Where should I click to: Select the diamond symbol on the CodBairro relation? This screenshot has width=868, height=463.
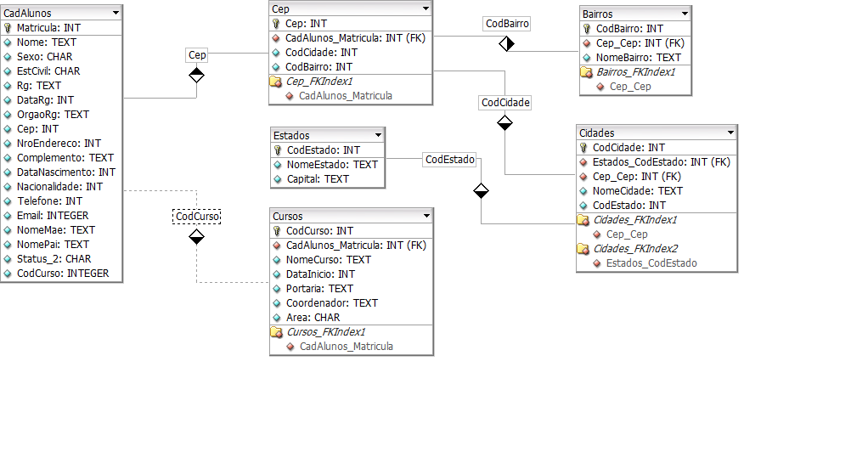[x=507, y=43]
